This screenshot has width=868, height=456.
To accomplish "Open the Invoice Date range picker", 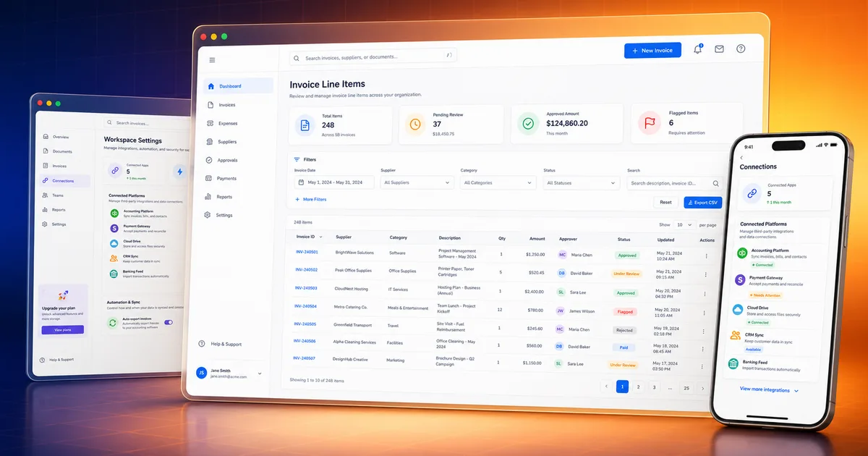I will (334, 182).
